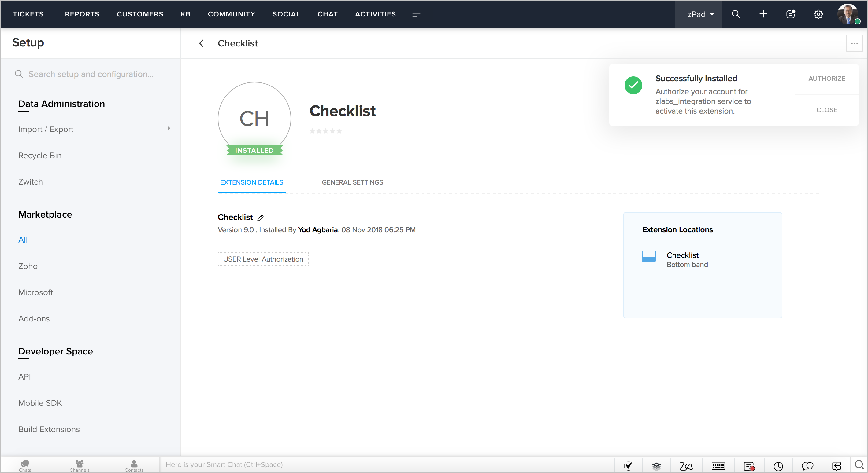868x473 pixels.
Task: Select Build Extensions in sidebar
Action: (x=49, y=429)
